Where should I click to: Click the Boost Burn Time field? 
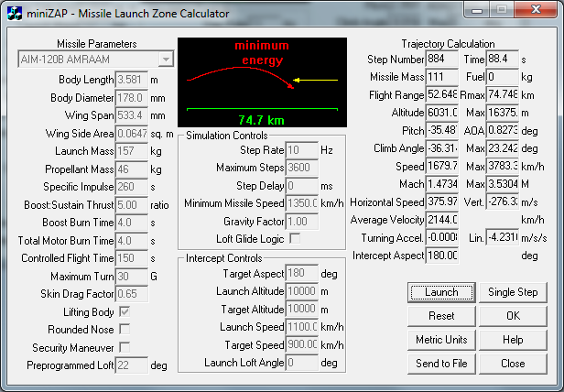(132, 223)
